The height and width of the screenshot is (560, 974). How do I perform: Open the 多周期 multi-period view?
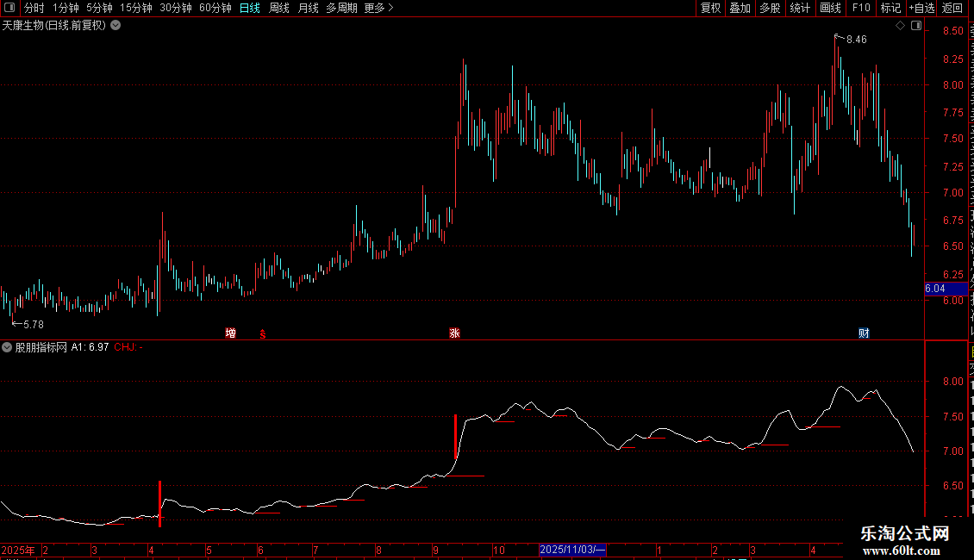click(x=341, y=8)
